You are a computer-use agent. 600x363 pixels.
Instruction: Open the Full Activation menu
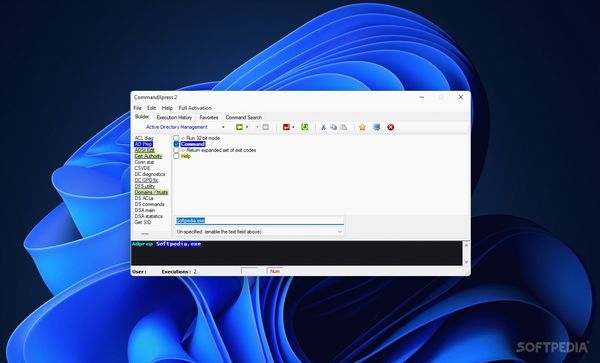[195, 108]
